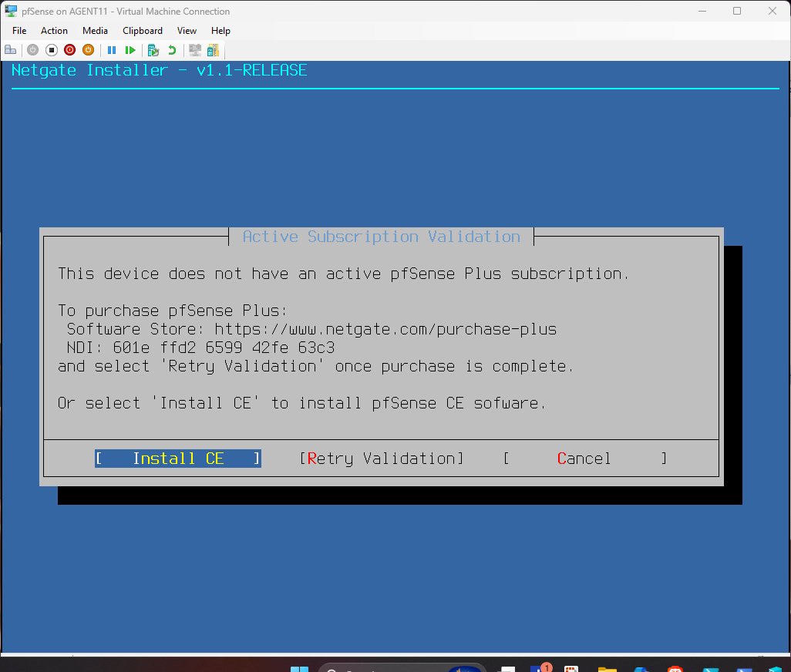
Task: Choose the Install CE option
Action: tap(178, 459)
